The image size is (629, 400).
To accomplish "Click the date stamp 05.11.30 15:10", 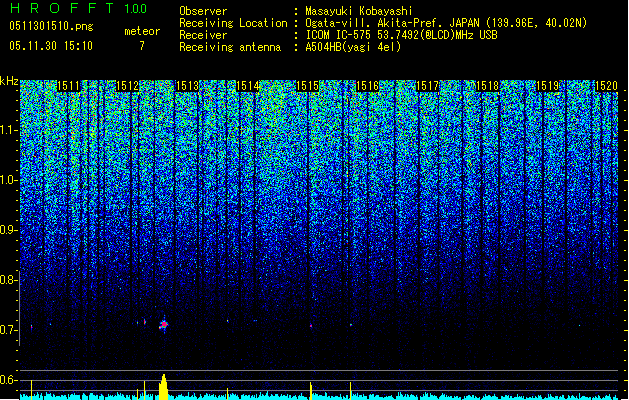I will pyautogui.click(x=51, y=46).
